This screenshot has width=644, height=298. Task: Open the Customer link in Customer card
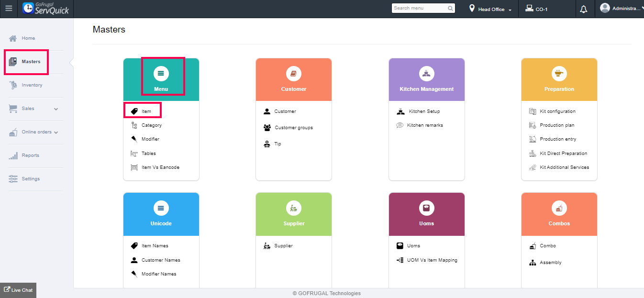click(x=285, y=111)
